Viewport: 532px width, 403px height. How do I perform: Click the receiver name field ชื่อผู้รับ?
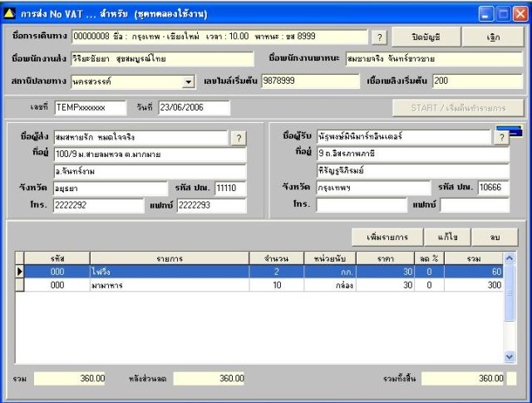point(404,137)
